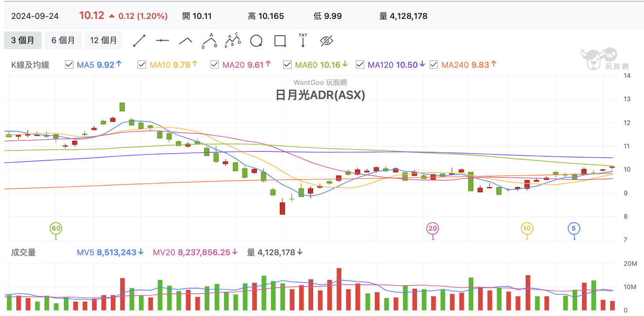Viewport: 644px width, 316px height.
Task: Click the header volume 量 4,128,178
Action: (403, 16)
